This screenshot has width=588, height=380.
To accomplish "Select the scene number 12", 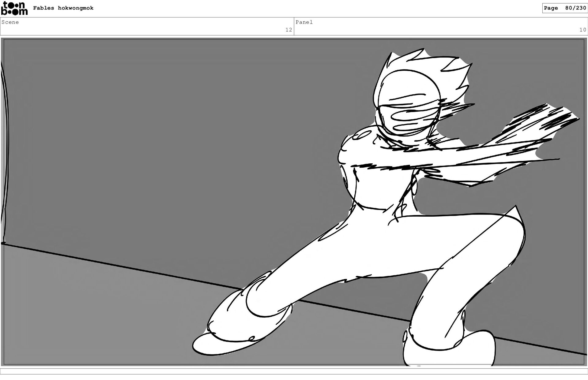I will [288, 30].
